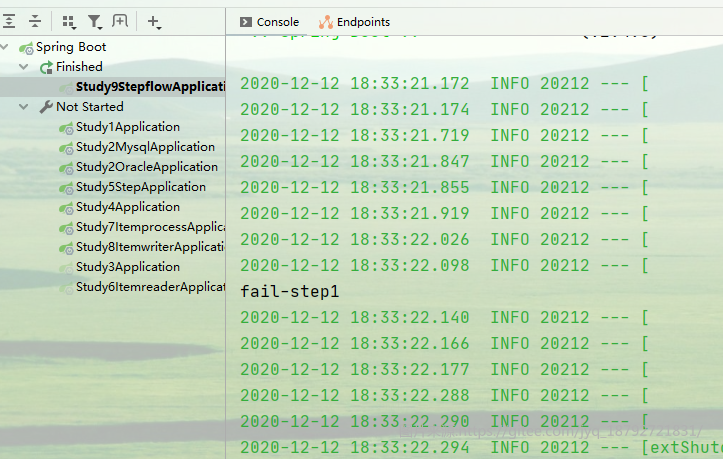Select Study6ItemreaderApplication in the tree
The image size is (723, 459).
tap(150, 287)
